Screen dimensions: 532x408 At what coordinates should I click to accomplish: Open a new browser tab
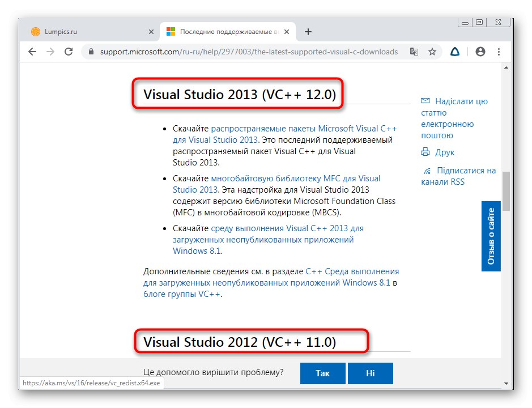[x=308, y=32]
